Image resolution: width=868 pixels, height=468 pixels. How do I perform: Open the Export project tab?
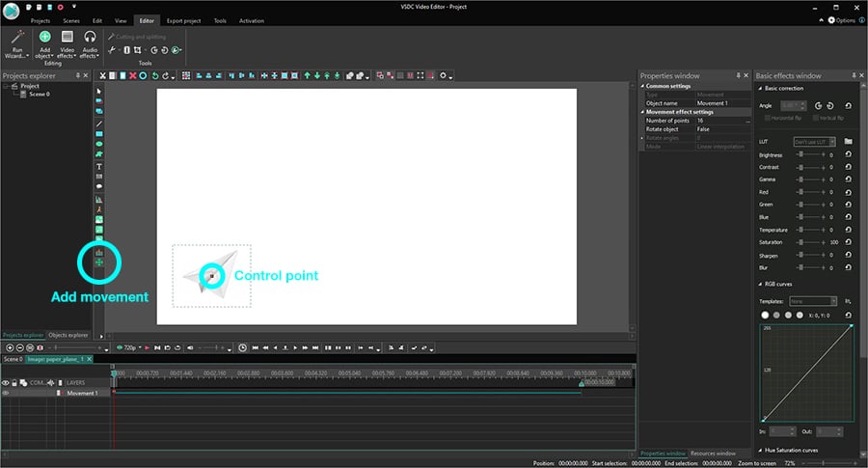(184, 21)
